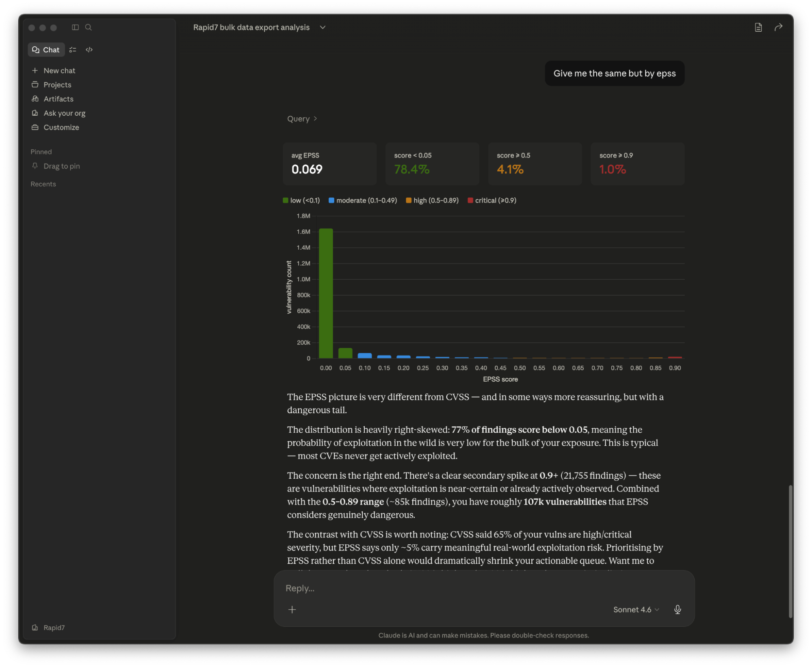
Task: Click the microphone voice input icon
Action: click(x=677, y=609)
